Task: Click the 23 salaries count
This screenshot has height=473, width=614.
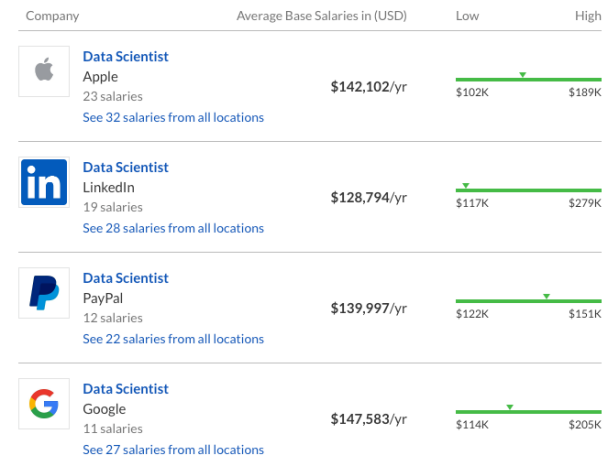Action: (x=113, y=96)
